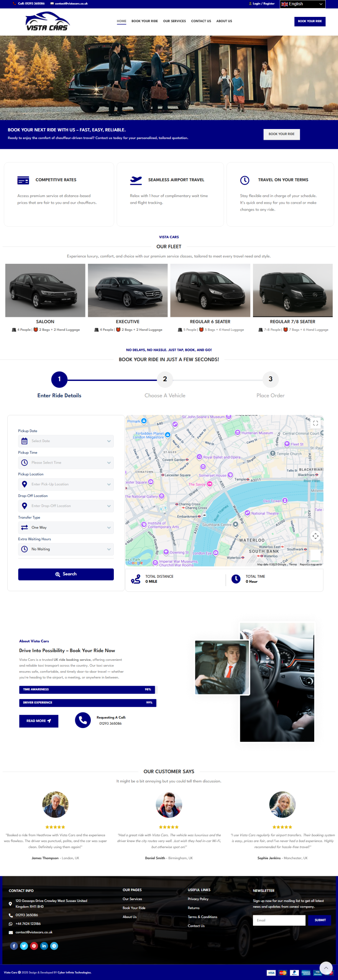338x980 pixels.
Task: Expand the Transfer Type dropdown
Action: pos(66,528)
